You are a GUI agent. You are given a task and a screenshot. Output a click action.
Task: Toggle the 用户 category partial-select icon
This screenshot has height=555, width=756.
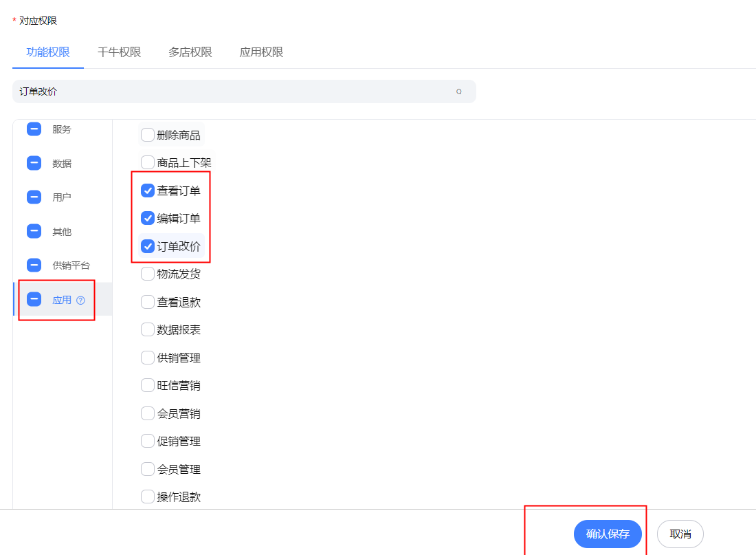click(34, 197)
